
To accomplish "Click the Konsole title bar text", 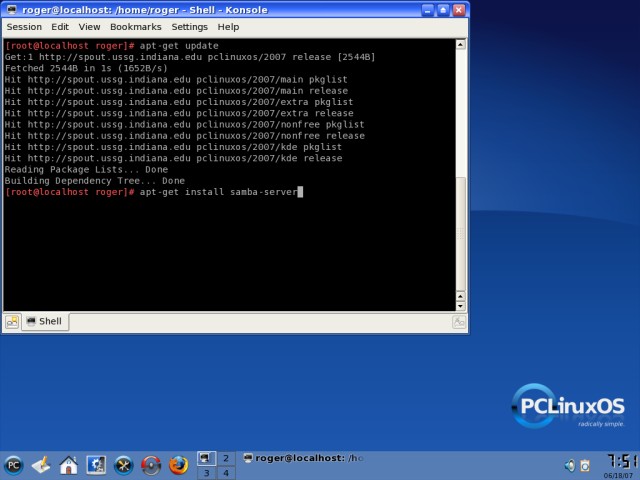I will coord(145,10).
